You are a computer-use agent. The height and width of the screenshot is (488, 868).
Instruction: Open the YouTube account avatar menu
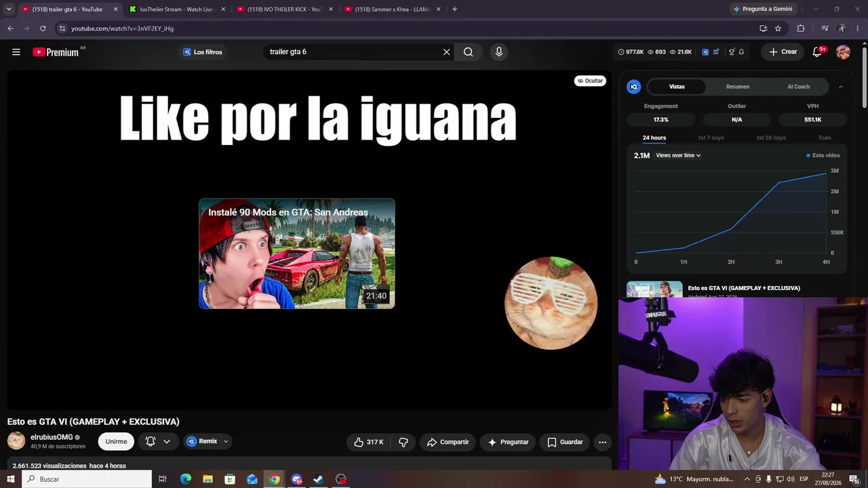[x=843, y=52]
